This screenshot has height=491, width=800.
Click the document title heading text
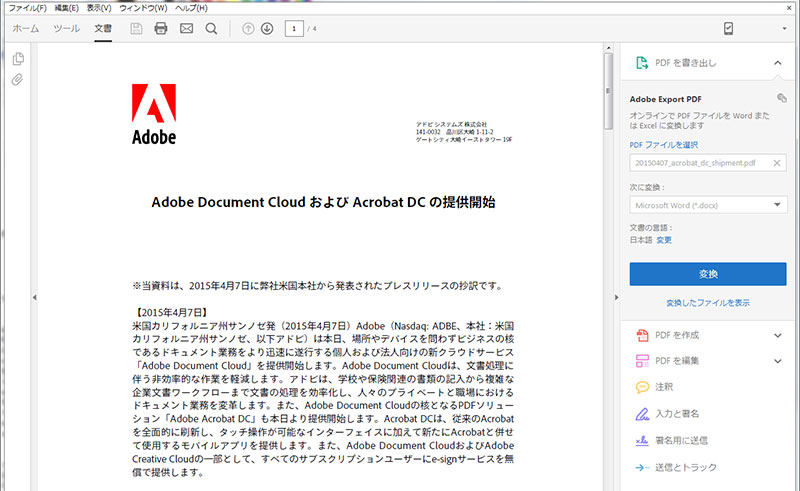tap(323, 202)
